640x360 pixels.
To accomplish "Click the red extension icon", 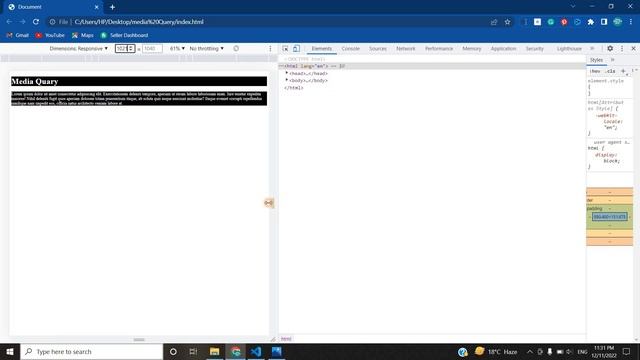I will [564, 22].
